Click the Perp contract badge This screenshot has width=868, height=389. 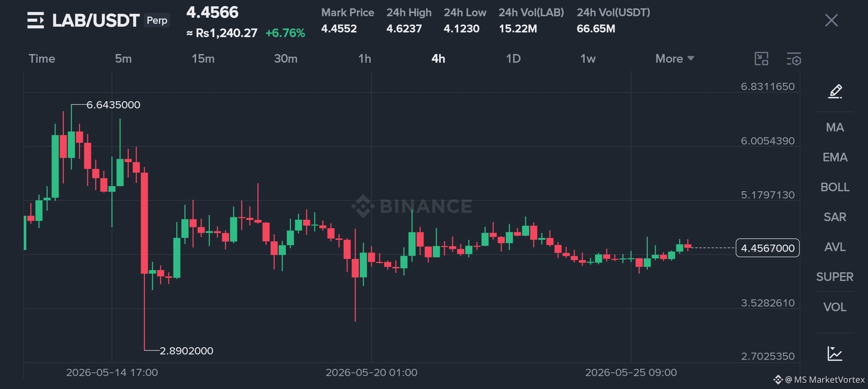coord(157,20)
